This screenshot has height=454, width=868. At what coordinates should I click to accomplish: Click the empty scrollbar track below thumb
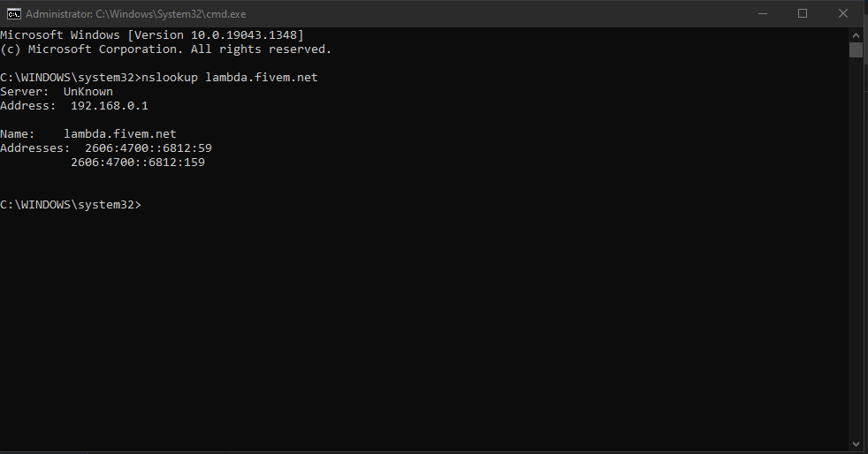tap(856, 249)
